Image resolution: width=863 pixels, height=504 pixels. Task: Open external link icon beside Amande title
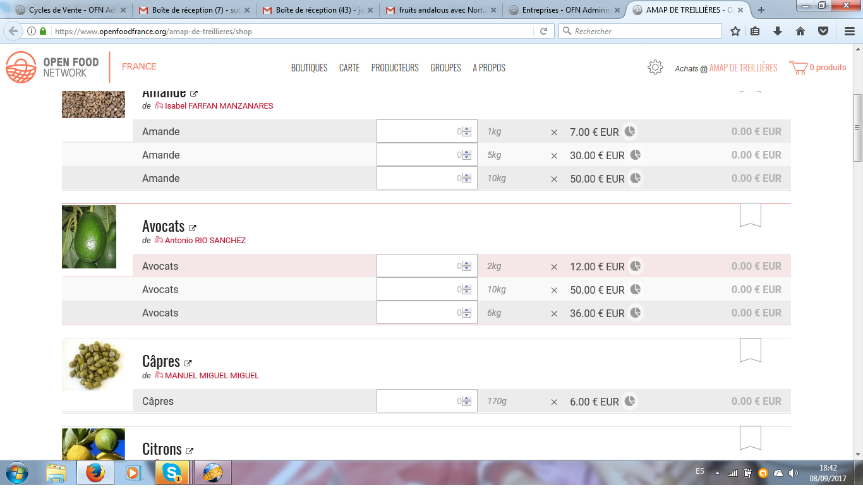194,94
